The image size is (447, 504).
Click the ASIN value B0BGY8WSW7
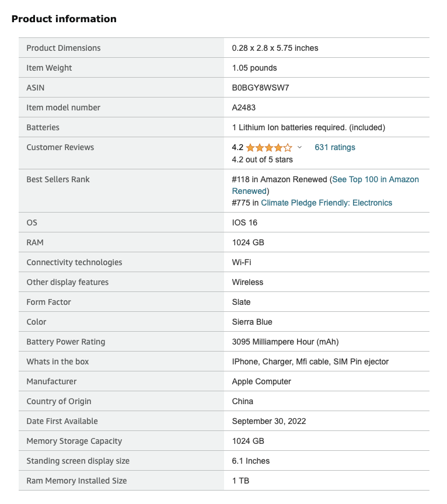261,88
